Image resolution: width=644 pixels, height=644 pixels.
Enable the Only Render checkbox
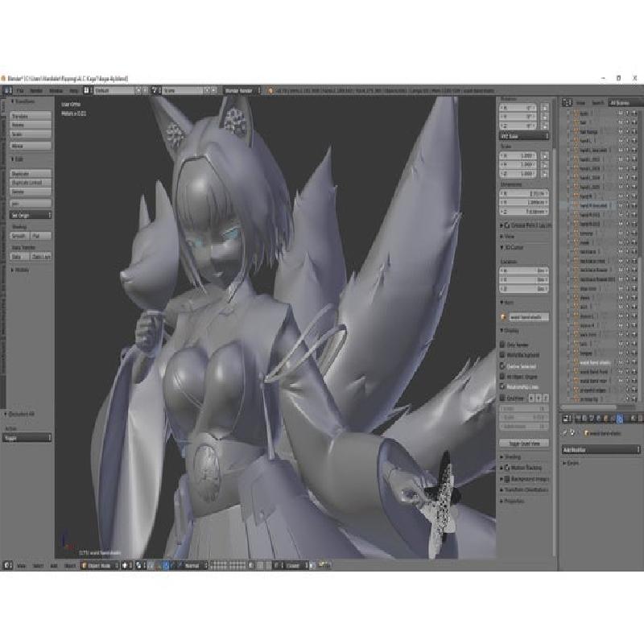tap(502, 345)
